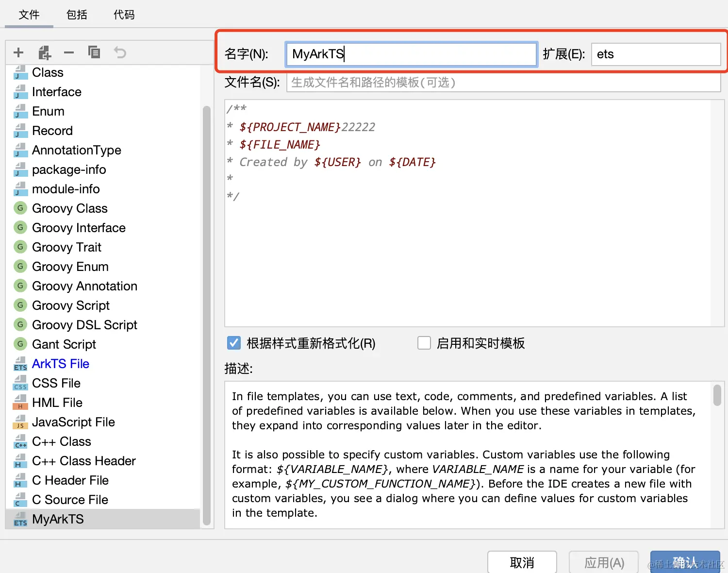Viewport: 728px width, 573px height.
Task: Click the Groovy Interface green icon
Action: click(x=20, y=227)
